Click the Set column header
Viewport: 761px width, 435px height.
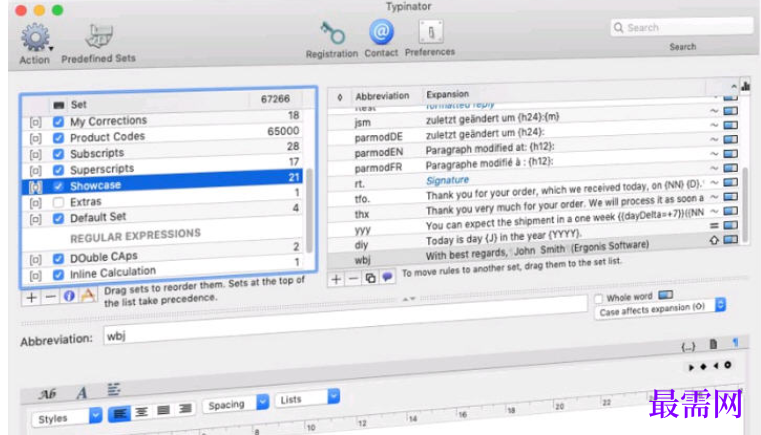coord(79,104)
